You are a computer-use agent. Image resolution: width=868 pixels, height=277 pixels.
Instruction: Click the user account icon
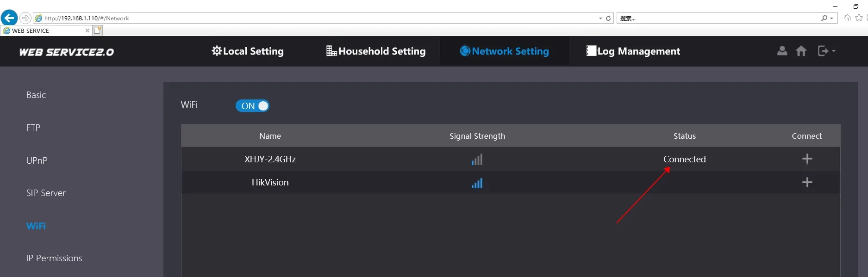point(782,51)
